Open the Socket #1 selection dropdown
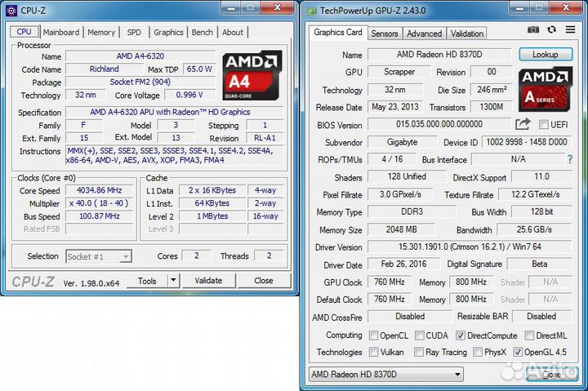 click(99, 256)
